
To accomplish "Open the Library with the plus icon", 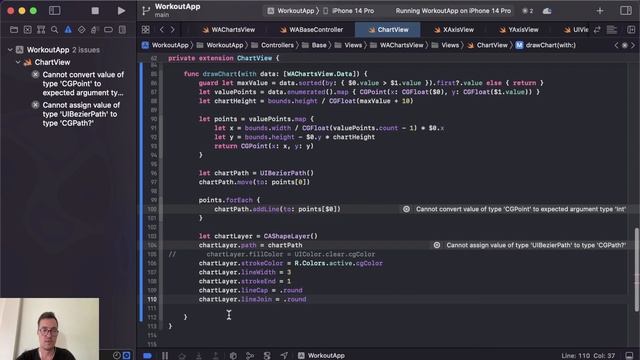I will coord(600,11).
